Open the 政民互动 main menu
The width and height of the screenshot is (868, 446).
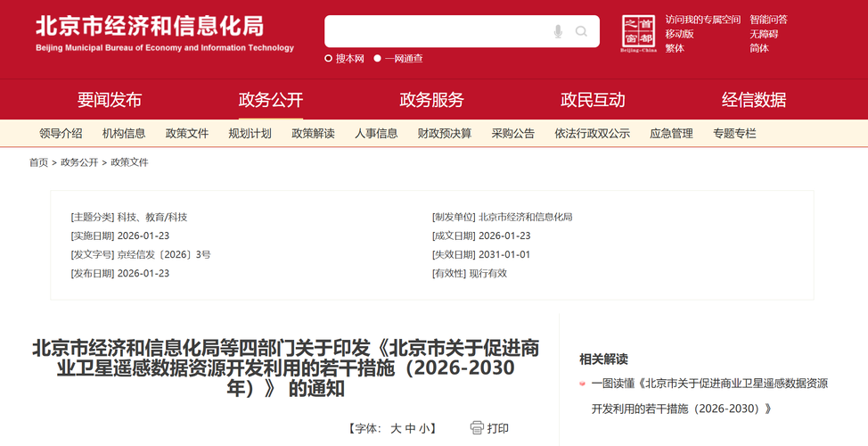tap(593, 100)
